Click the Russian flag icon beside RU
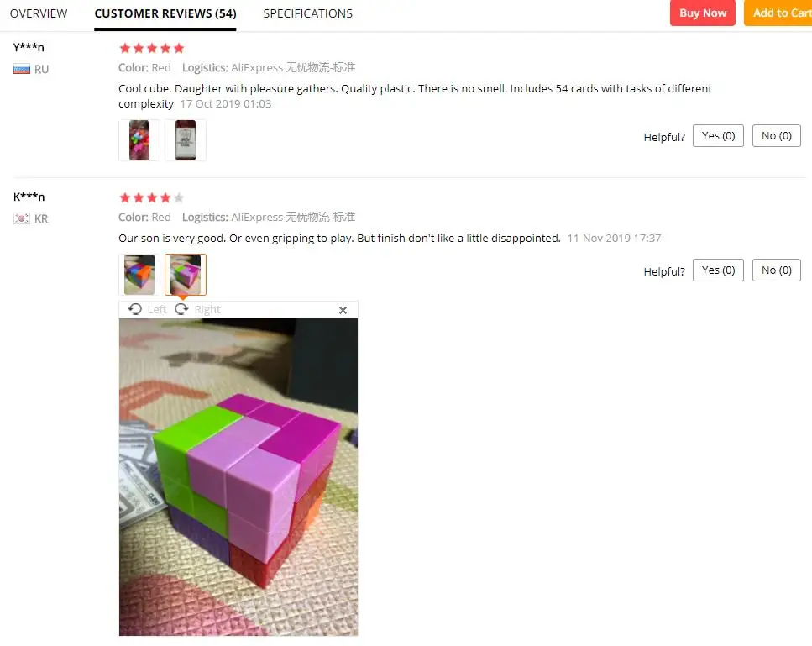 pyautogui.click(x=22, y=69)
